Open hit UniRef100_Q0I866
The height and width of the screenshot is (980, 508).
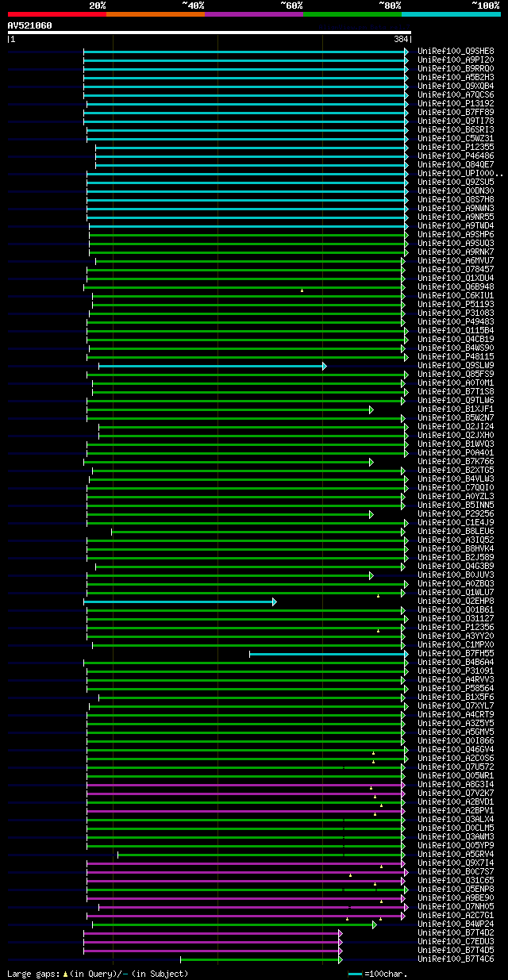[456, 741]
